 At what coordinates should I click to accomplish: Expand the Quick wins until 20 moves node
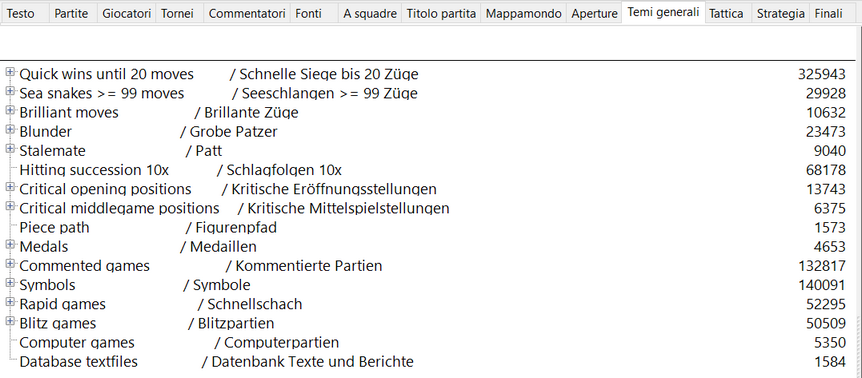tap(10, 72)
